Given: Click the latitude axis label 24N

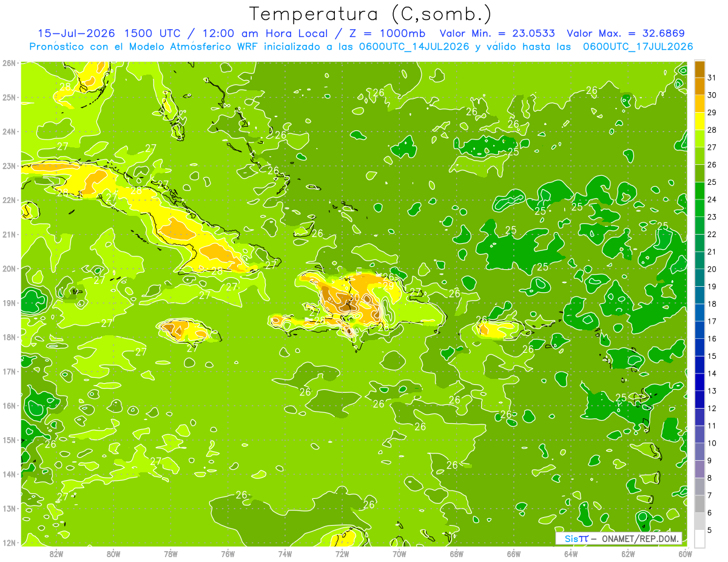Looking at the screenshot, I should (x=9, y=132).
